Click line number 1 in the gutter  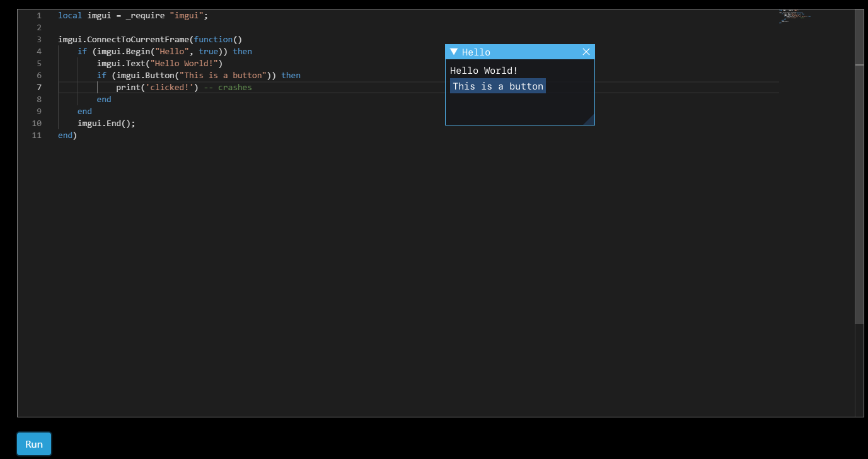39,15
